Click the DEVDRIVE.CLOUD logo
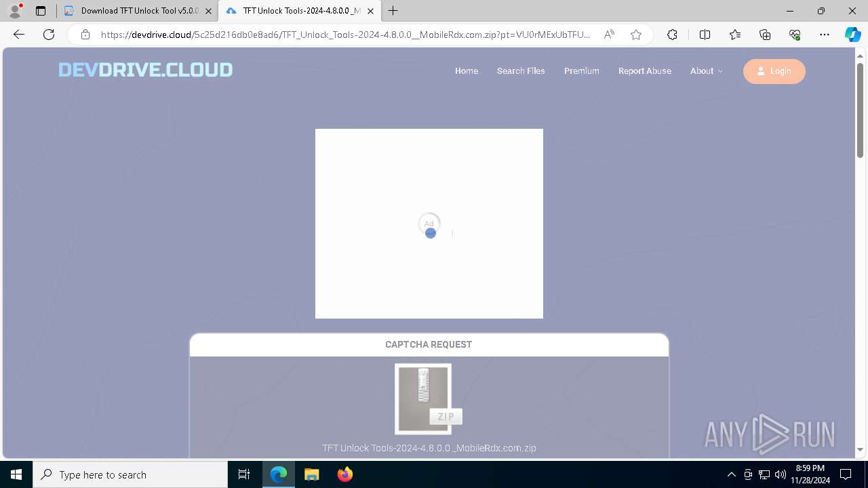The height and width of the screenshot is (488, 868). coord(145,70)
